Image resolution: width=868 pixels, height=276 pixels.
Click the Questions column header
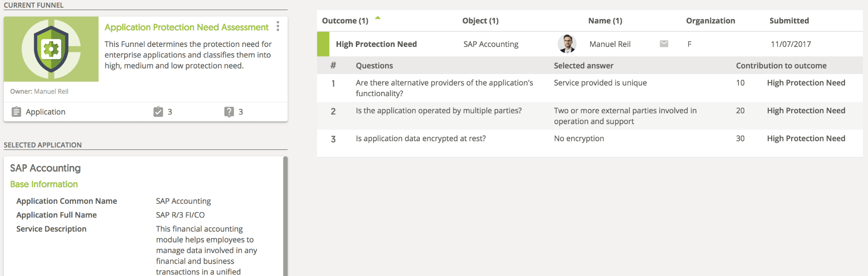click(x=374, y=66)
